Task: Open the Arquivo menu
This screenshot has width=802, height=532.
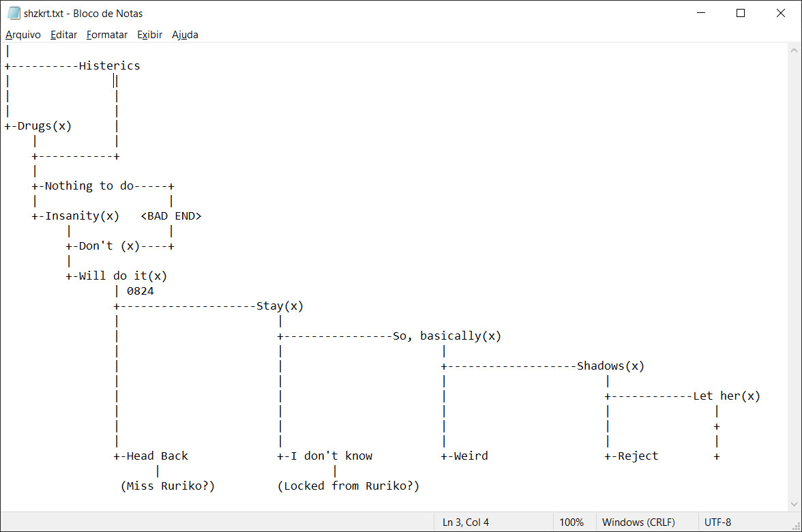Action: (23, 35)
